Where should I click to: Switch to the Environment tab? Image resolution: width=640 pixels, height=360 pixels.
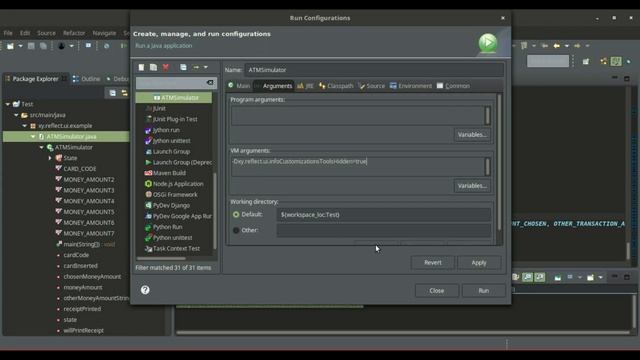click(411, 86)
